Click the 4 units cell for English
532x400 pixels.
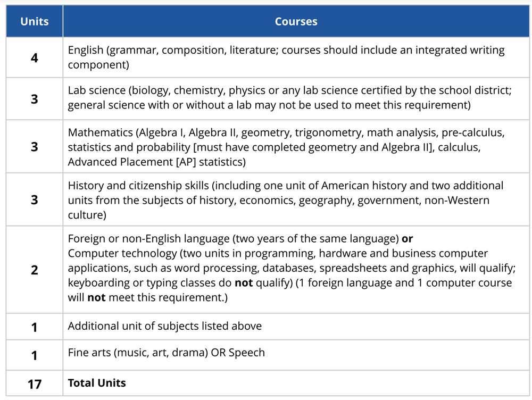point(34,57)
